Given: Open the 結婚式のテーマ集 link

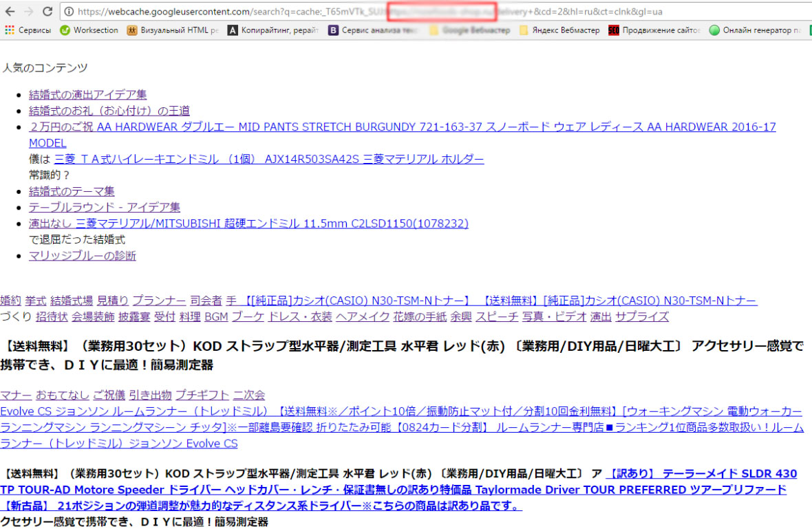Looking at the screenshot, I should pyautogui.click(x=72, y=191).
